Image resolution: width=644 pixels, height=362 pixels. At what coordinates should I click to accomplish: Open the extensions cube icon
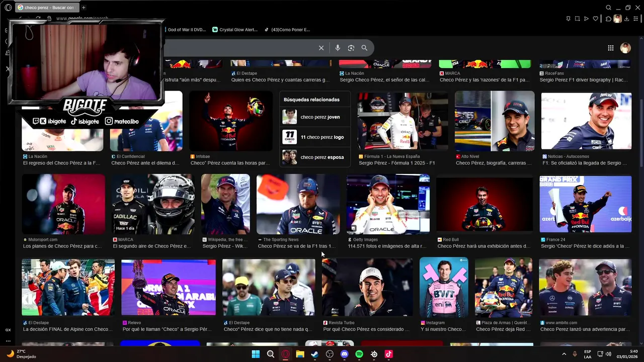[608, 19]
